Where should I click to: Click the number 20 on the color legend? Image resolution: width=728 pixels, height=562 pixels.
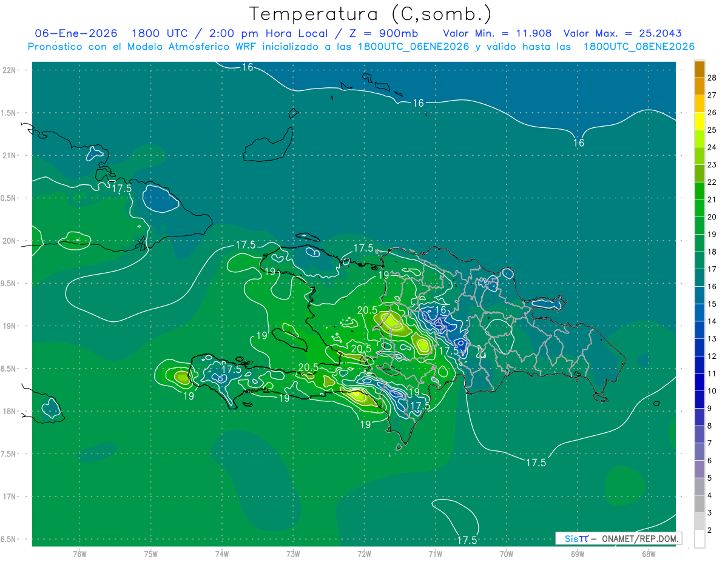[x=712, y=217]
